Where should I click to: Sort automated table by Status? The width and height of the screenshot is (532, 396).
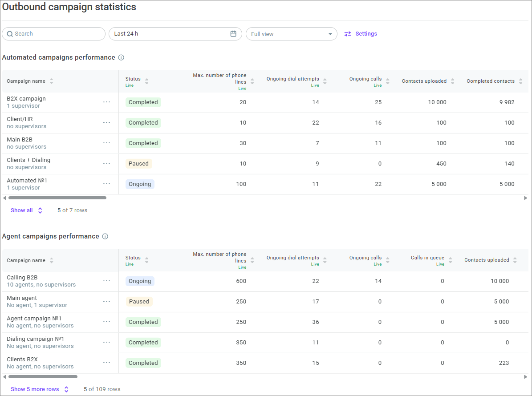[x=146, y=81]
